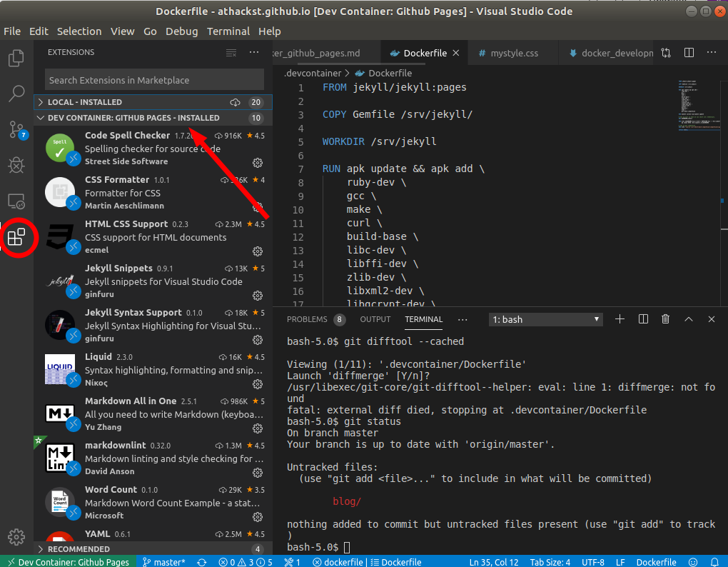728x567 pixels.
Task: Open Extensions panel more actions ellipsis
Action: (x=254, y=52)
